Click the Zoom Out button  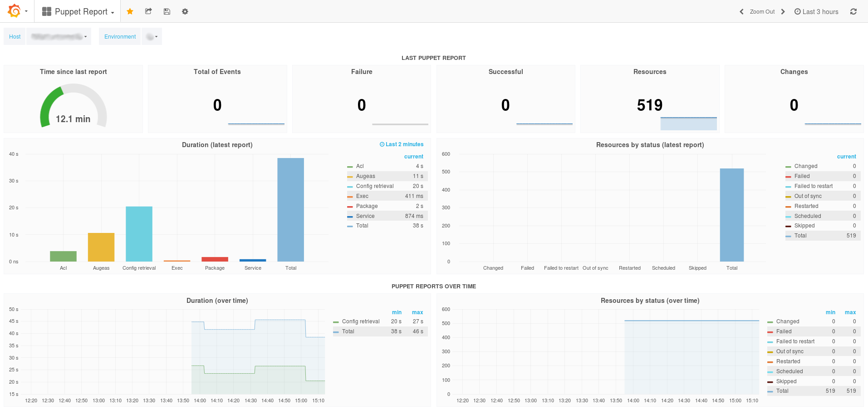tap(762, 12)
